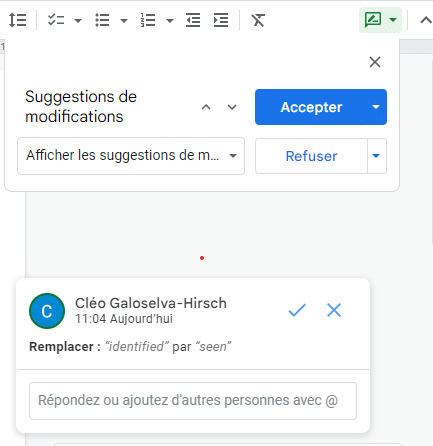The height and width of the screenshot is (446, 433).
Task: Insert a checklist
Action: tap(56, 20)
